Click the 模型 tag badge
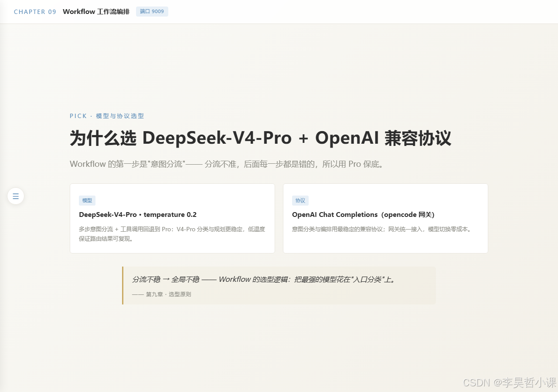This screenshot has width=558, height=392. coord(87,200)
